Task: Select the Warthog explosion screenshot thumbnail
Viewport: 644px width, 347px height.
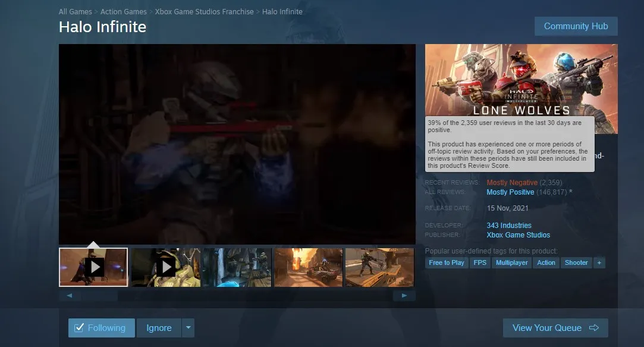Action: coord(309,267)
